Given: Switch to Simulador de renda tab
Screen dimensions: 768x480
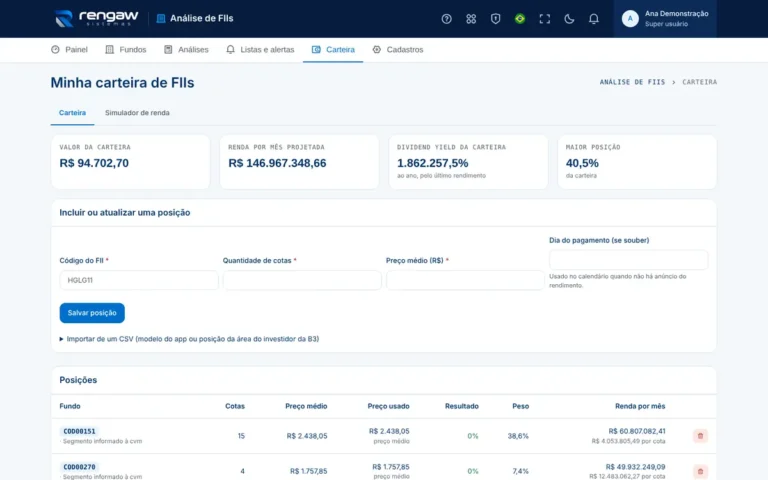Looking at the screenshot, I should click(x=137, y=113).
